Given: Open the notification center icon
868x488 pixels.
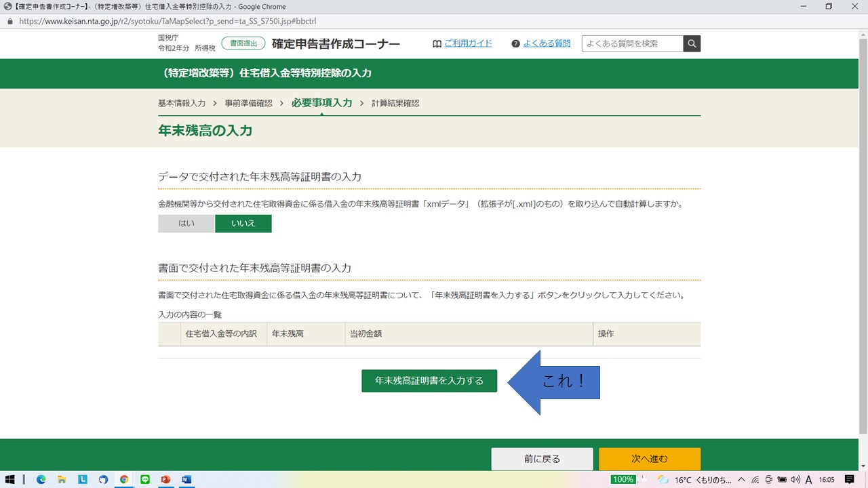Looking at the screenshot, I should click(849, 480).
